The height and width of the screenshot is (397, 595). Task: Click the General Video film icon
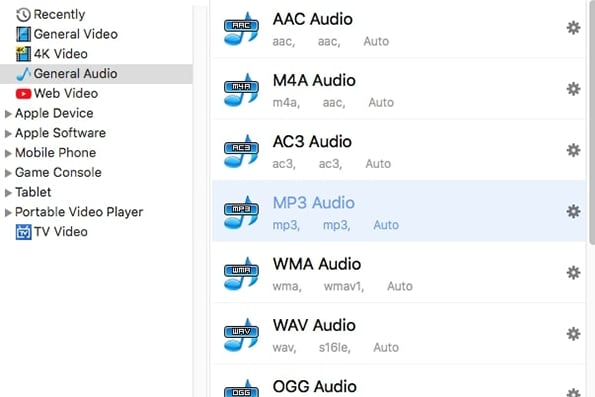(x=23, y=34)
